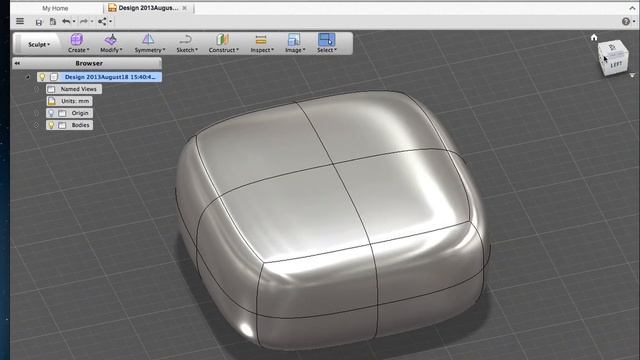The image size is (640, 360).
Task: Open the hamburger data panel menu
Action: (20, 21)
